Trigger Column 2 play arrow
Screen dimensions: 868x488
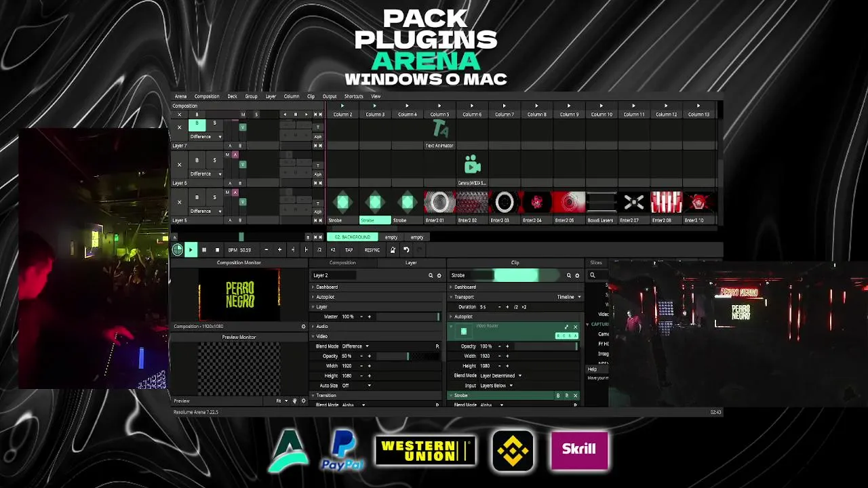[342, 106]
